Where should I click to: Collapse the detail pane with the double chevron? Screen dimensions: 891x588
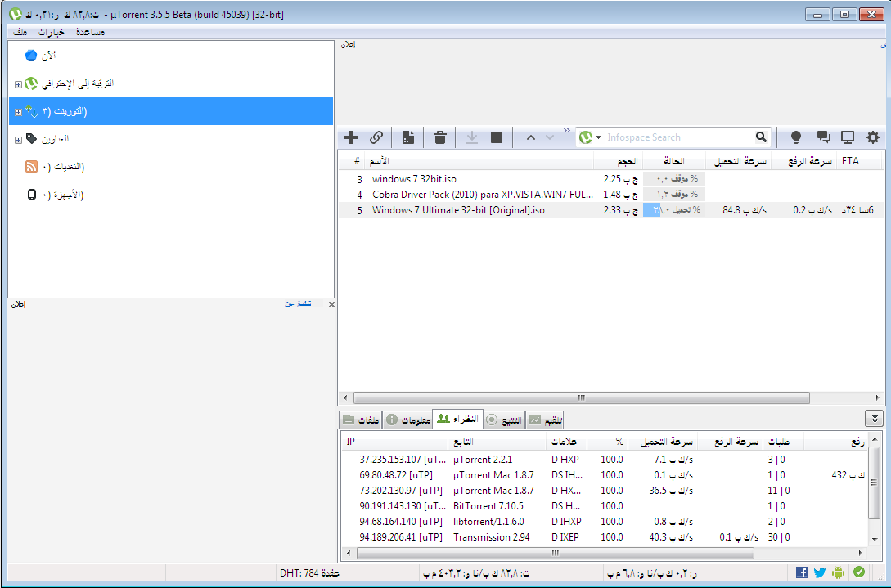[874, 419]
